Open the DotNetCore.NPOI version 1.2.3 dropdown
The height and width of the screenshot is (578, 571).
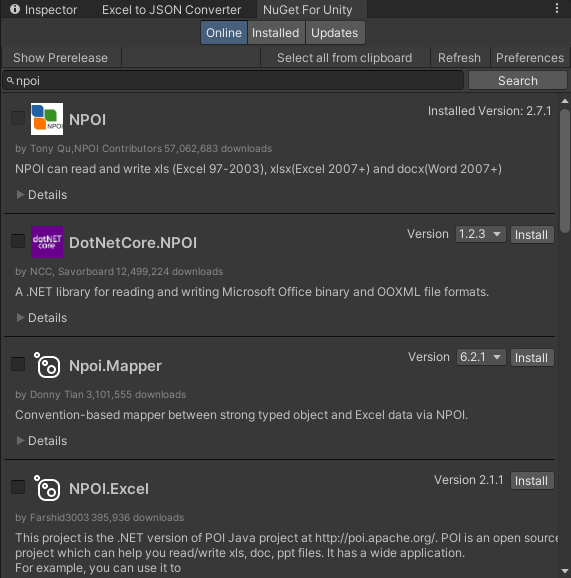(x=480, y=234)
